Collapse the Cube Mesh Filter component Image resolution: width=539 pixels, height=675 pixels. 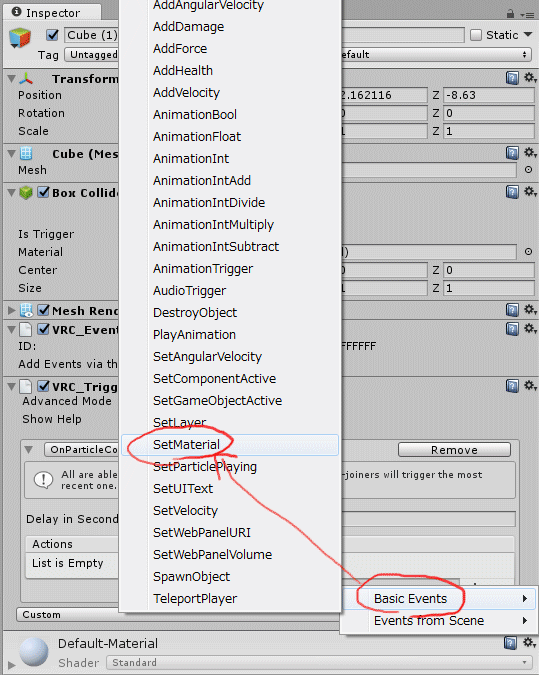coord(12,153)
